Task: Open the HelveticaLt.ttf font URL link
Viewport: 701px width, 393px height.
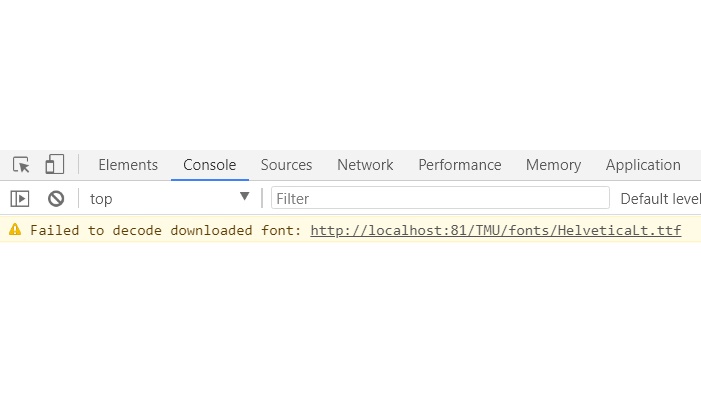Action: 496,230
